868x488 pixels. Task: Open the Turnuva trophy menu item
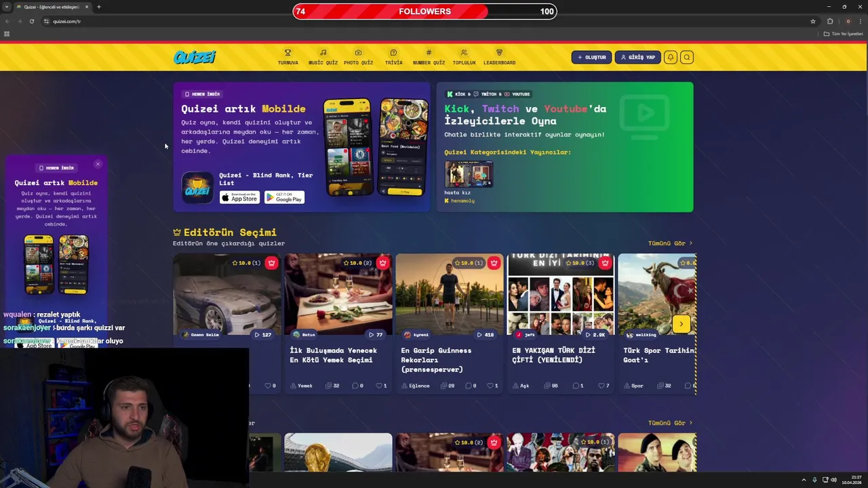(x=288, y=57)
